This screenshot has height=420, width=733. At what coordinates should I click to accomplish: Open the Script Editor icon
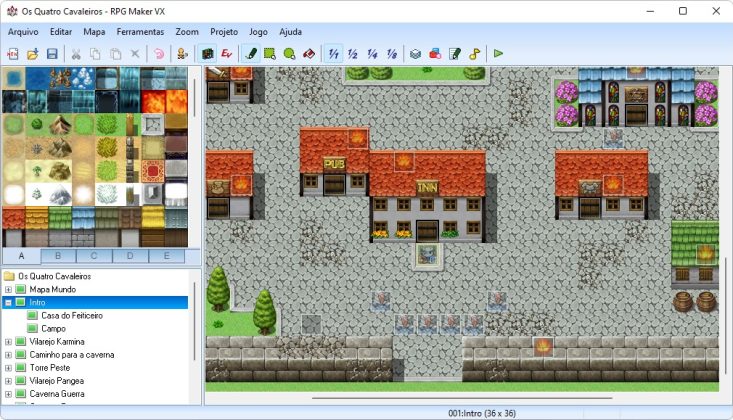[x=455, y=54]
